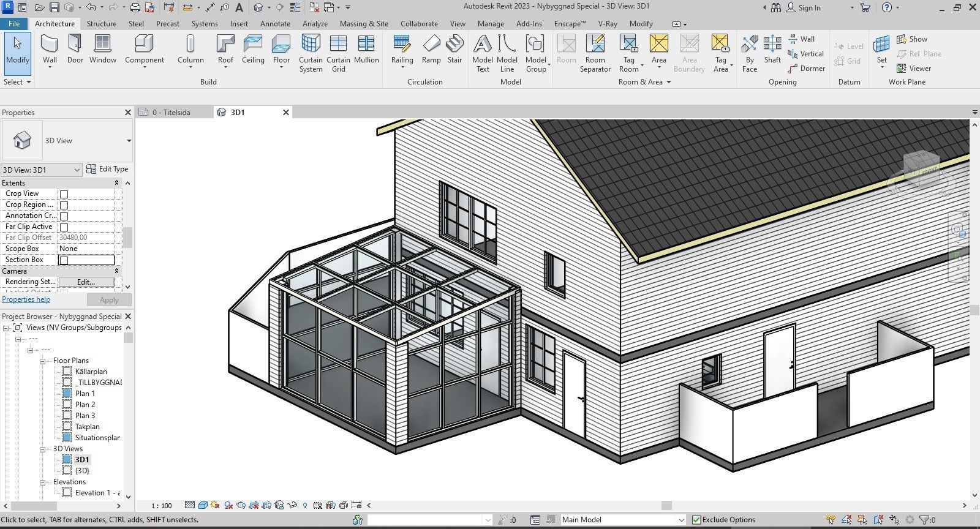Toggle the Far Clip Active checkbox
Screen dimensions: 980x529
[64, 227]
